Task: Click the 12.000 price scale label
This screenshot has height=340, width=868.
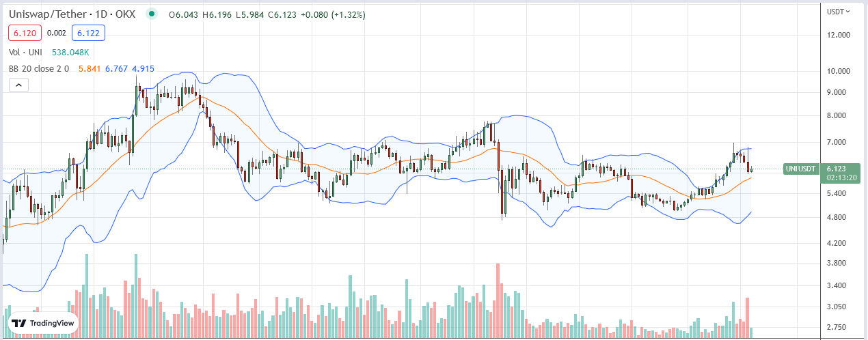Action: [838, 35]
